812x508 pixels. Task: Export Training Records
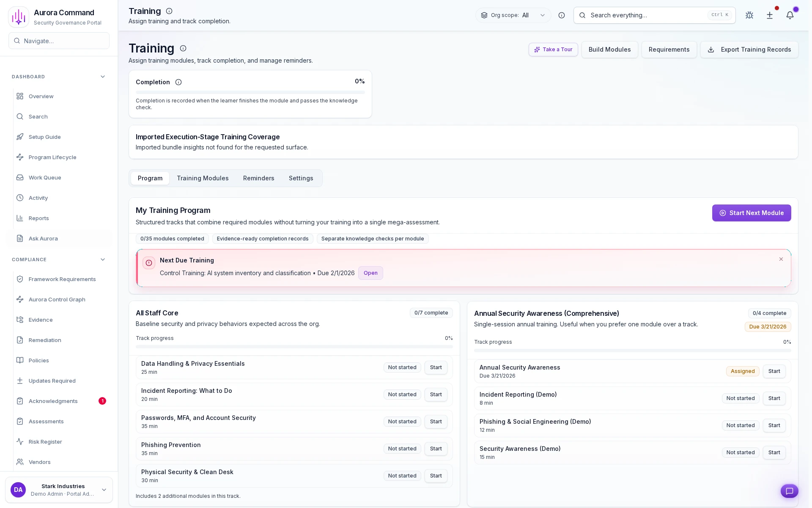click(749, 50)
